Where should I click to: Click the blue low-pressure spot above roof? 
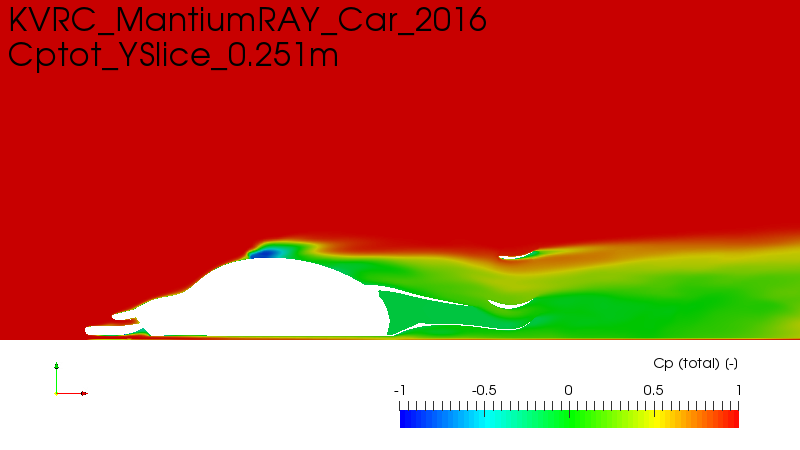pyautogui.click(x=265, y=253)
